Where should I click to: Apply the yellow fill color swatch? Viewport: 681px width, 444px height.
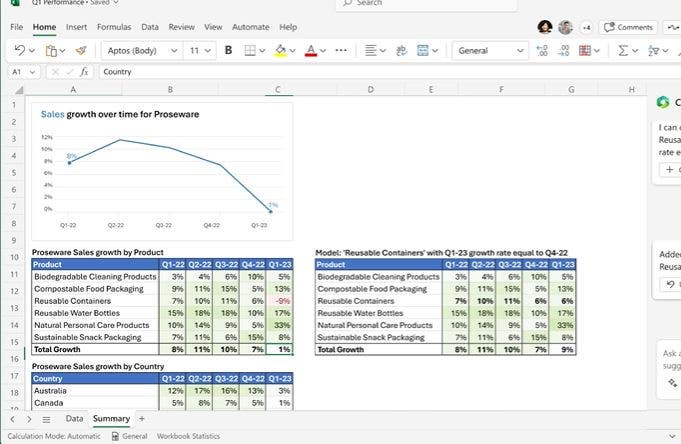(x=281, y=50)
